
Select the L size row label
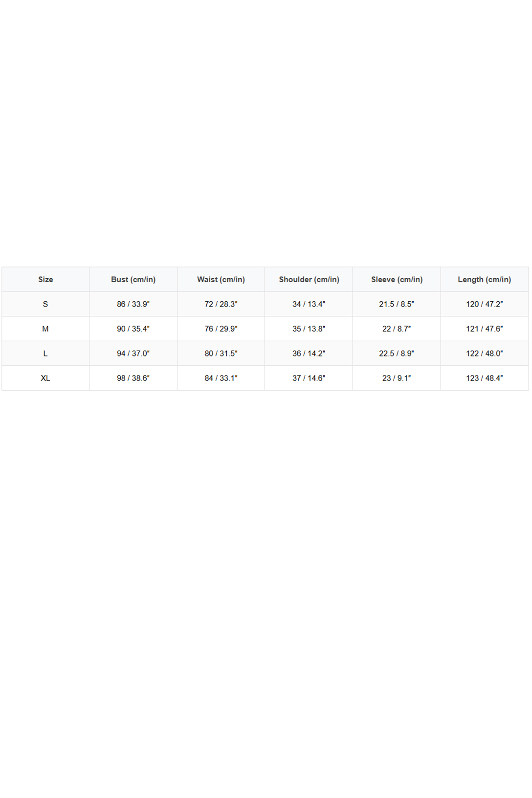click(45, 354)
